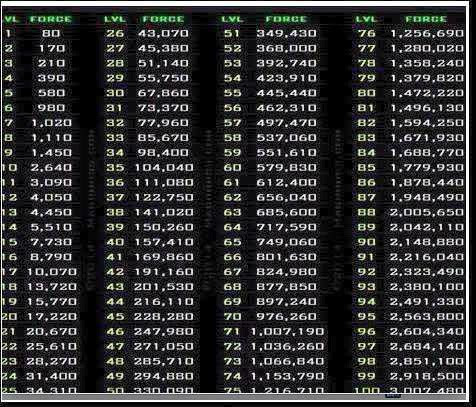Screen dimensions: 476x407
Task: Select force value 191,160 for level 42
Action: click(164, 272)
